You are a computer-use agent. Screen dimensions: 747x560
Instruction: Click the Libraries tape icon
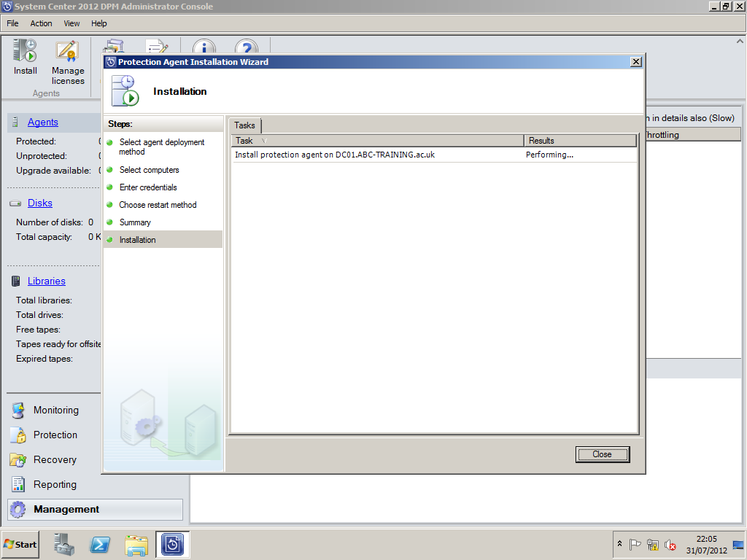tap(16, 281)
